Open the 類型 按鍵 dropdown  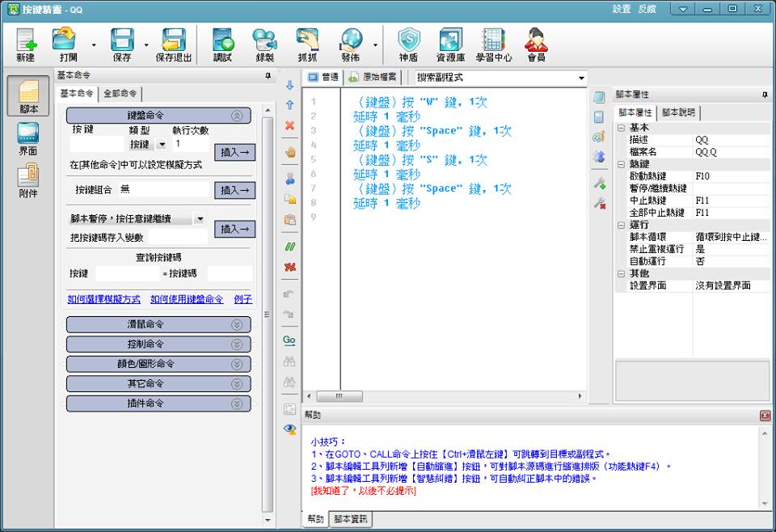coord(161,144)
